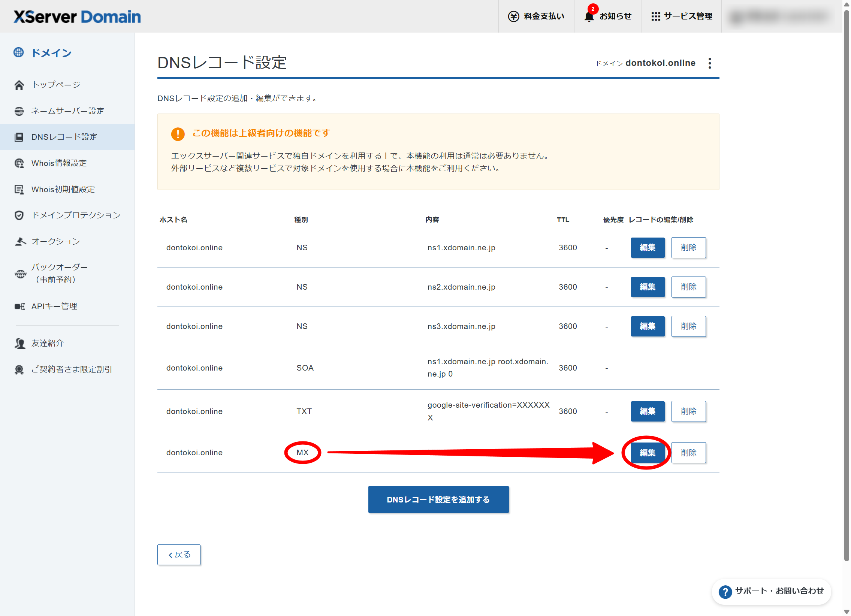Click DNSレコード設定を追加する button
Screen dimensions: 851x616
[438, 500]
